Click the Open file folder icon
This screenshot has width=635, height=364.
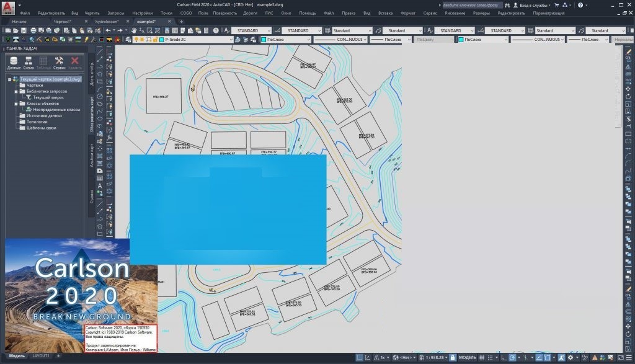point(16,30)
